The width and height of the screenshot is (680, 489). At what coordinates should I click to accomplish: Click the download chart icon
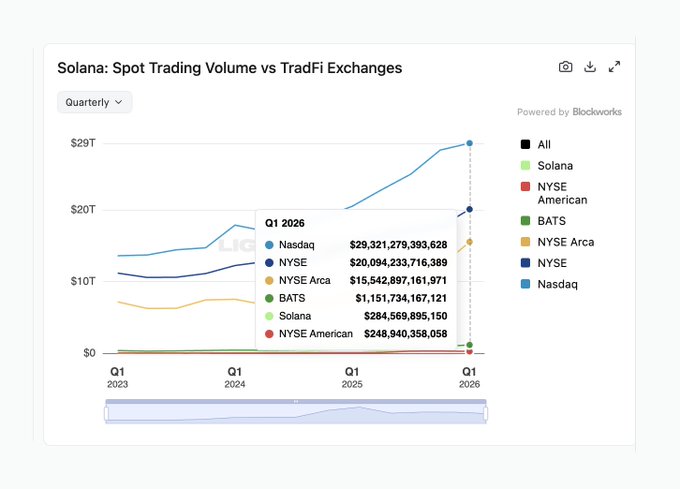590,67
